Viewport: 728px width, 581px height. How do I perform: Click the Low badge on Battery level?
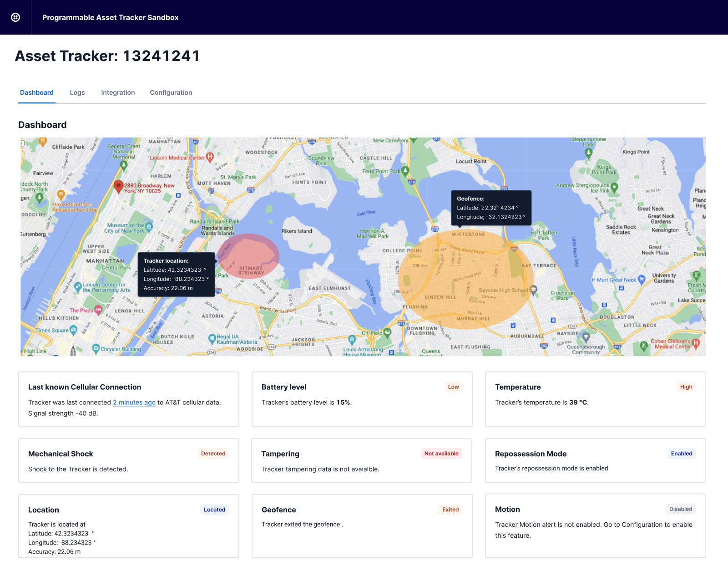(x=453, y=387)
